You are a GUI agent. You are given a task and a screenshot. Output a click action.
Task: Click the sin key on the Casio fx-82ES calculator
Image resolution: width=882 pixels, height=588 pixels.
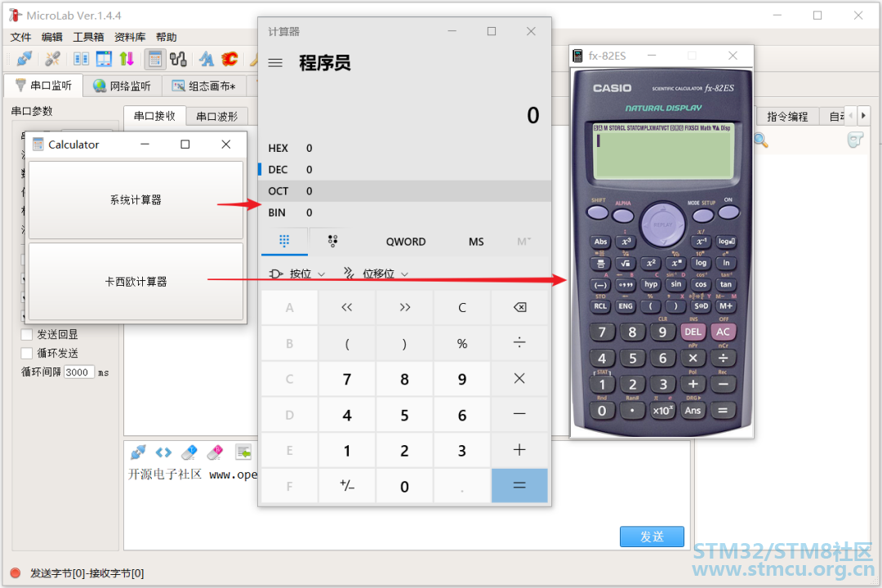point(675,284)
